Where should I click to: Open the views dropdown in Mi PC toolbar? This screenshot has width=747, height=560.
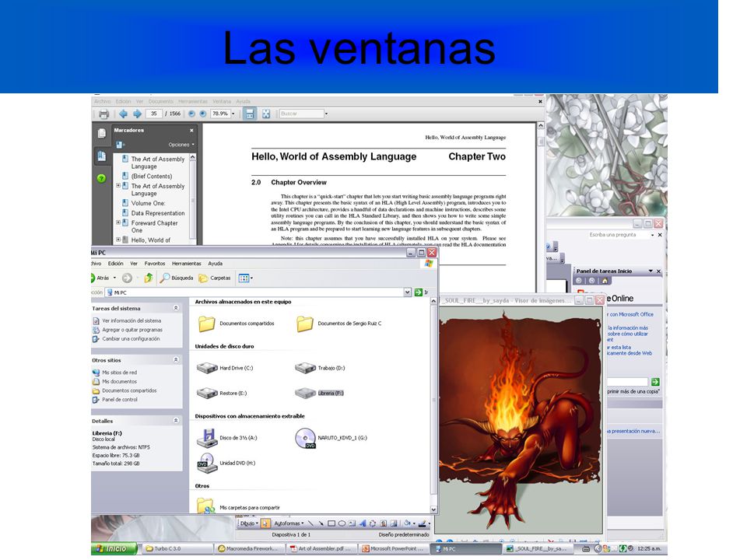[251, 278]
